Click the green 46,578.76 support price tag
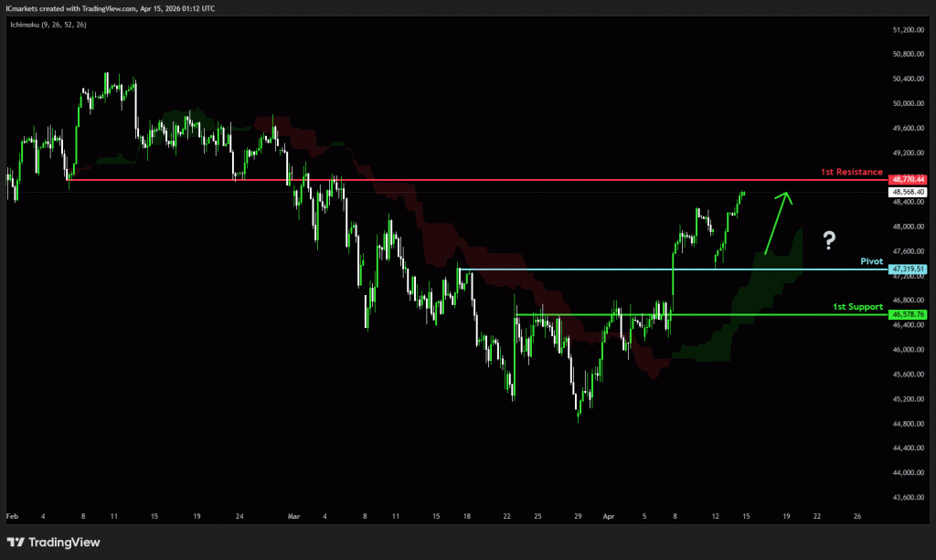936x560 pixels. 908,314
